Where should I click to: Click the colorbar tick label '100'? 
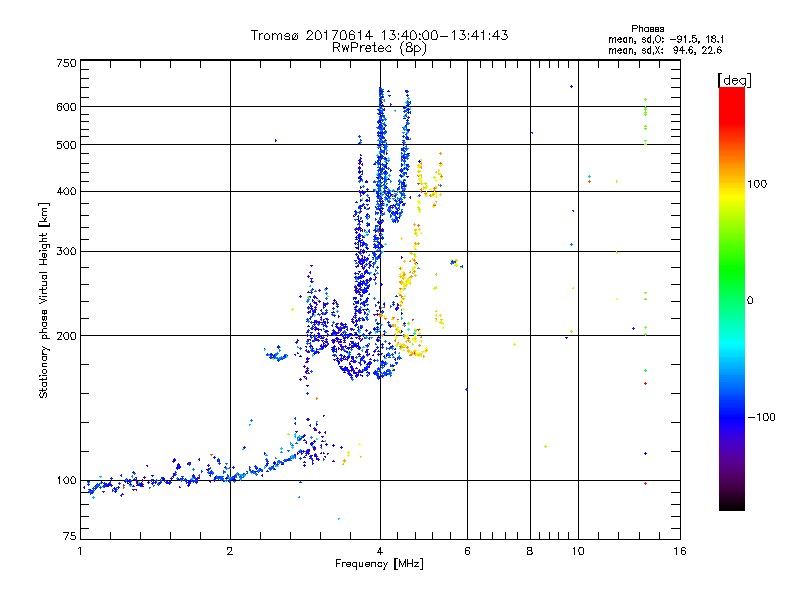click(x=757, y=184)
